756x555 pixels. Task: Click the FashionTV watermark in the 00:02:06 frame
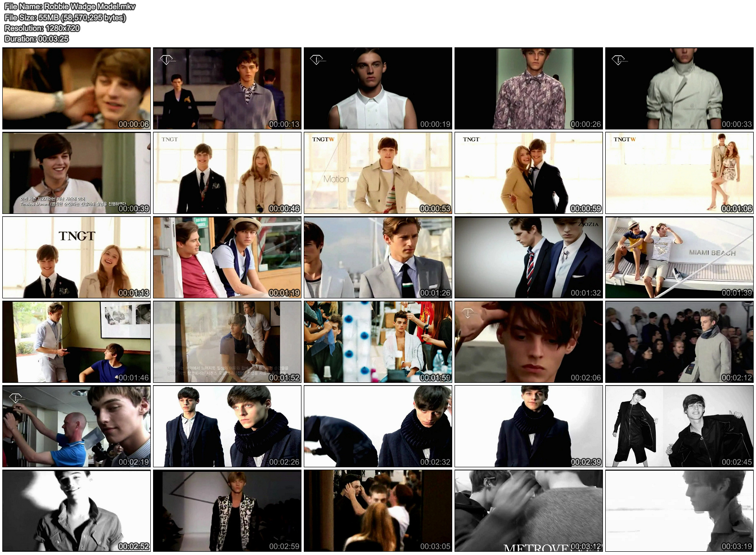pyautogui.click(x=468, y=313)
